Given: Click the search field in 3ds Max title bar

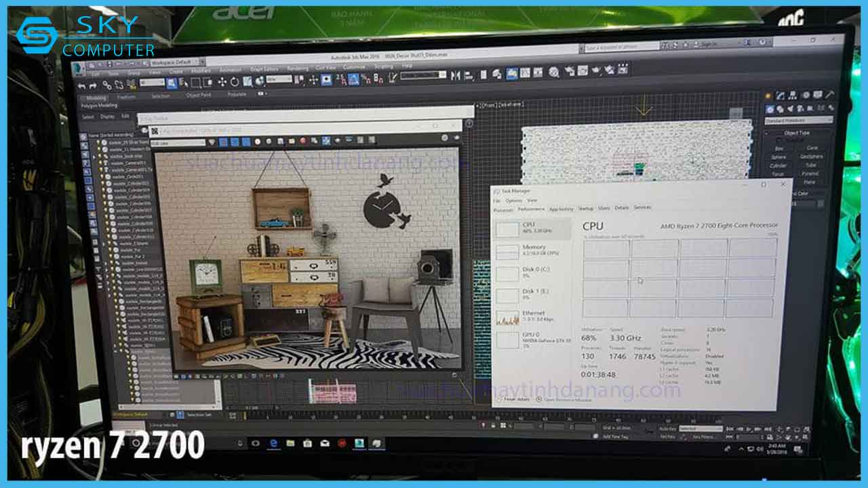Looking at the screenshot, I should 620,47.
